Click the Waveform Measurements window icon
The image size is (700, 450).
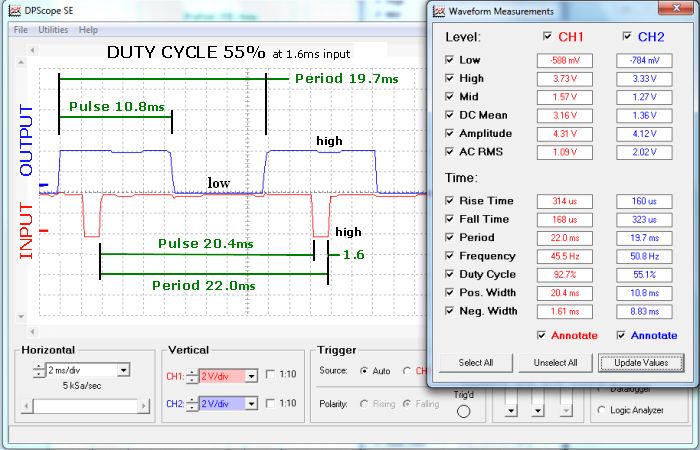pos(439,11)
